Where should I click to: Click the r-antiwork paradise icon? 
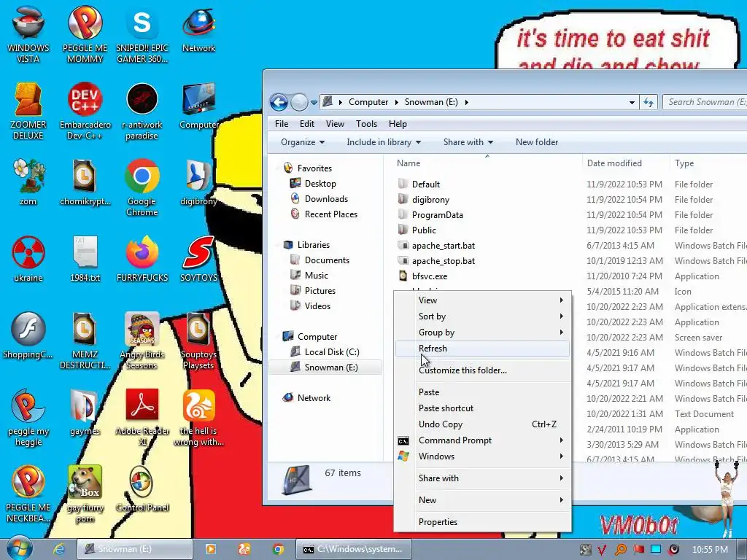coord(142,112)
